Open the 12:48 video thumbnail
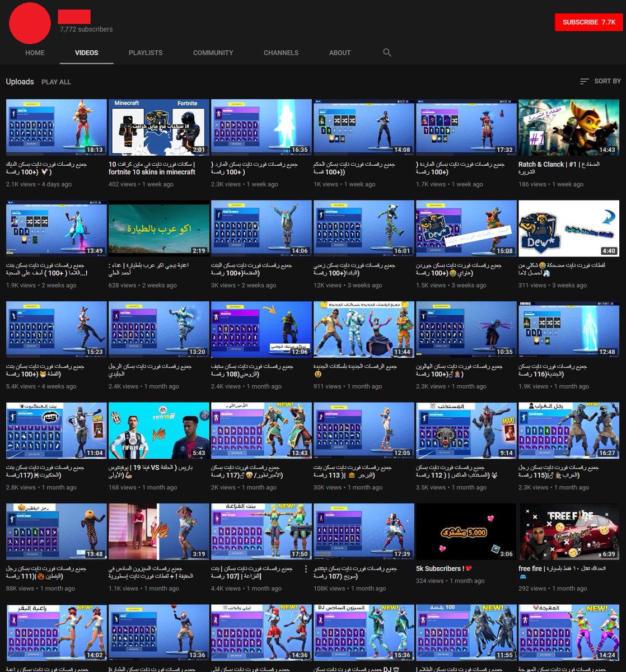 click(569, 330)
